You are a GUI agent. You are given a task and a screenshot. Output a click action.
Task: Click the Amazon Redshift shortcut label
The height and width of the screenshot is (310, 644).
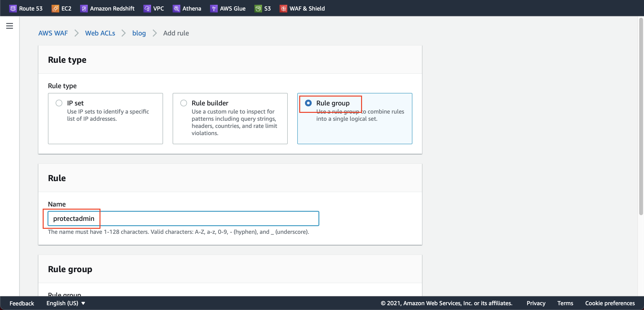pos(112,8)
